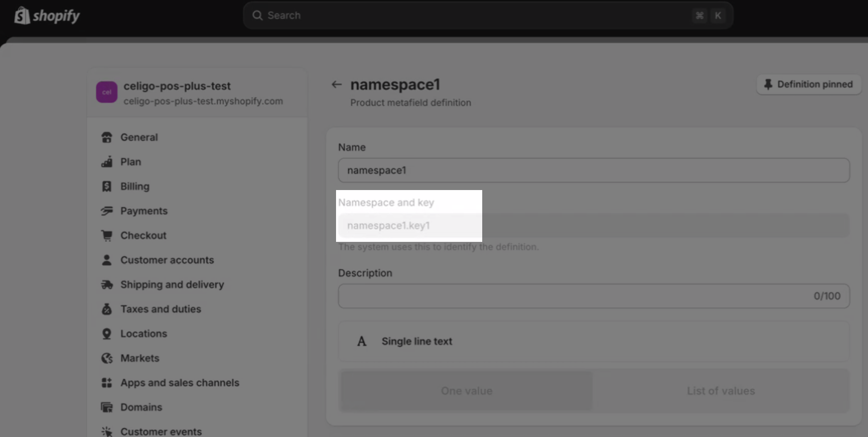Screen dimensions: 868x437
Task: Click the Namespace and key label
Action: click(x=386, y=202)
